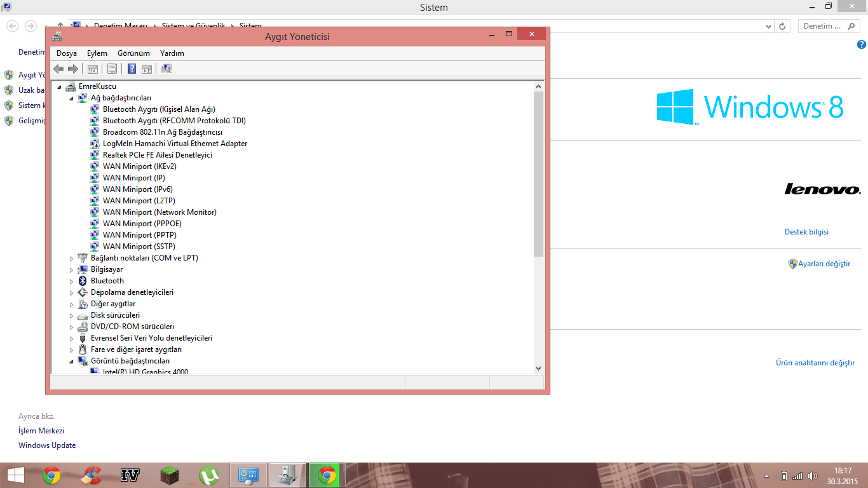Image resolution: width=868 pixels, height=488 pixels.
Task: Open the Görünüm menu
Action: [133, 53]
